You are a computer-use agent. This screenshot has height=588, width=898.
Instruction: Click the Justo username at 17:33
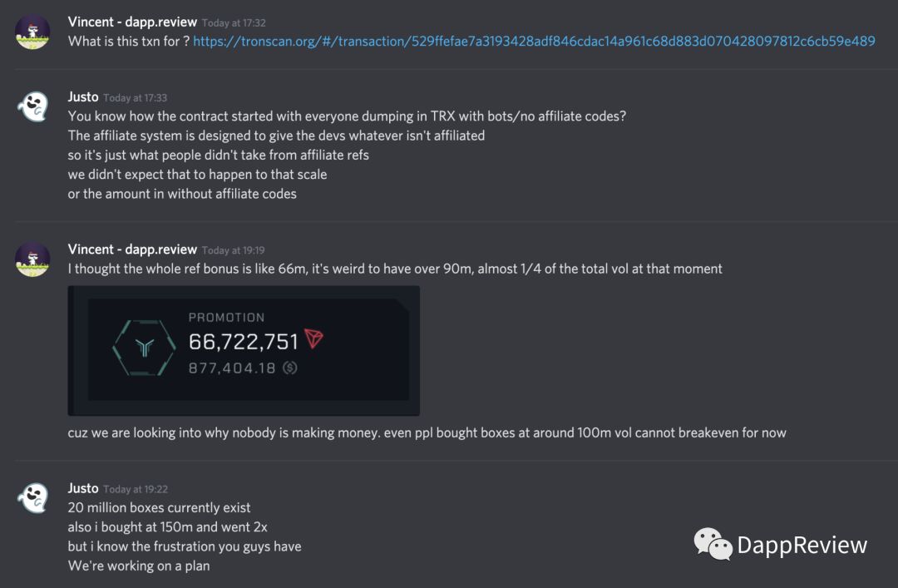pyautogui.click(x=83, y=96)
